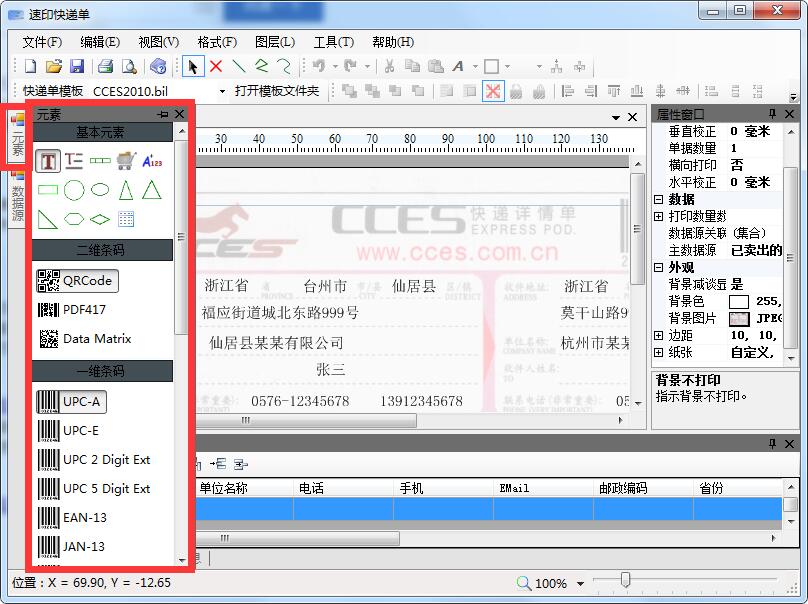This screenshot has width=808, height=604.
Task: Toggle the auto-hide pin on 元素 panel
Action: pos(163,115)
